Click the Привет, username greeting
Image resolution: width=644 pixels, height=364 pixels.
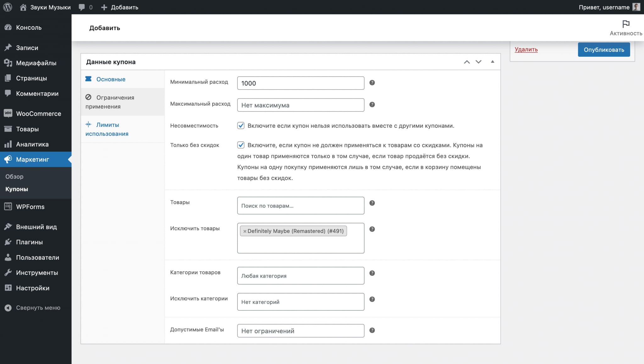(x=604, y=7)
